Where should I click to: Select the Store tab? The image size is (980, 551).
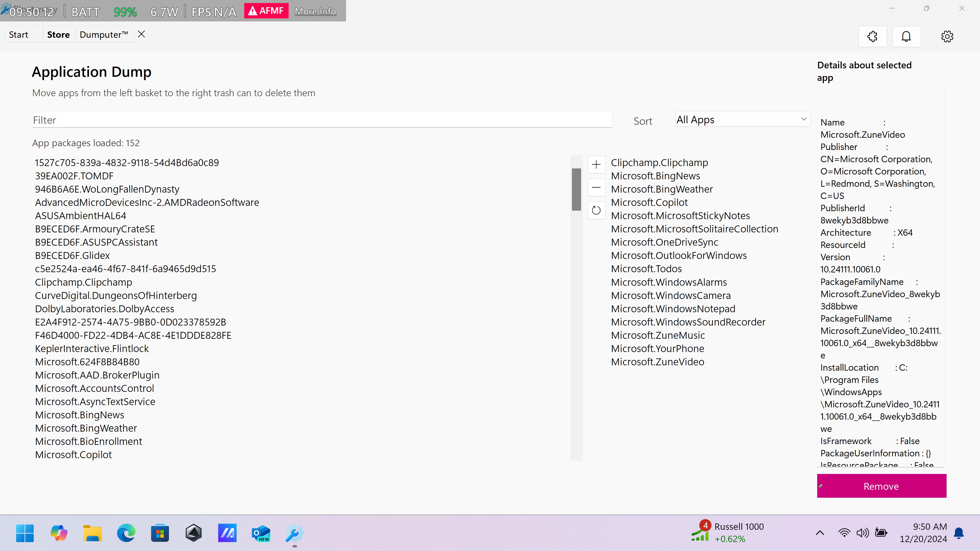[x=58, y=34]
